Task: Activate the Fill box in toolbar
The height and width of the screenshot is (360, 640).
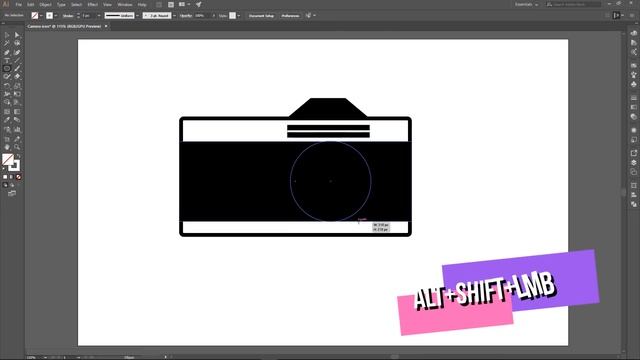Action: point(7,159)
